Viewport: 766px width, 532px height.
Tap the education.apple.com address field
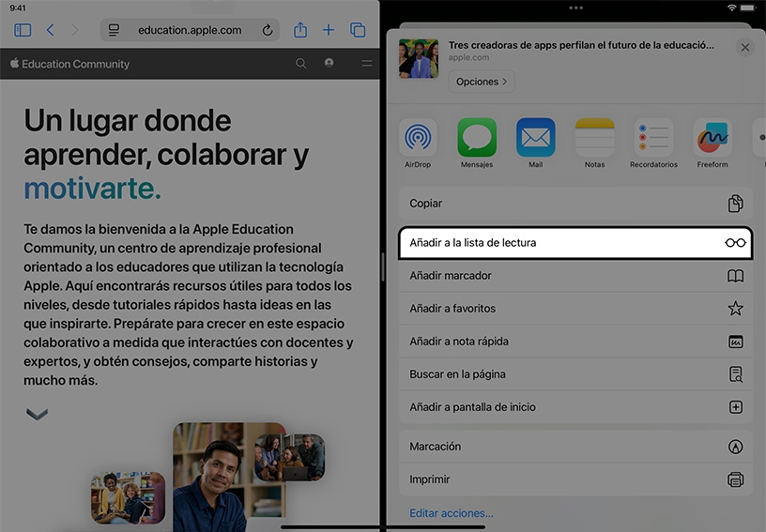click(x=190, y=30)
